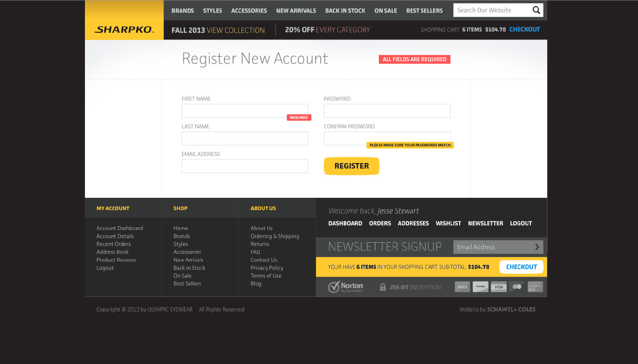Open the Styles menu
638x364 pixels.
213,11
